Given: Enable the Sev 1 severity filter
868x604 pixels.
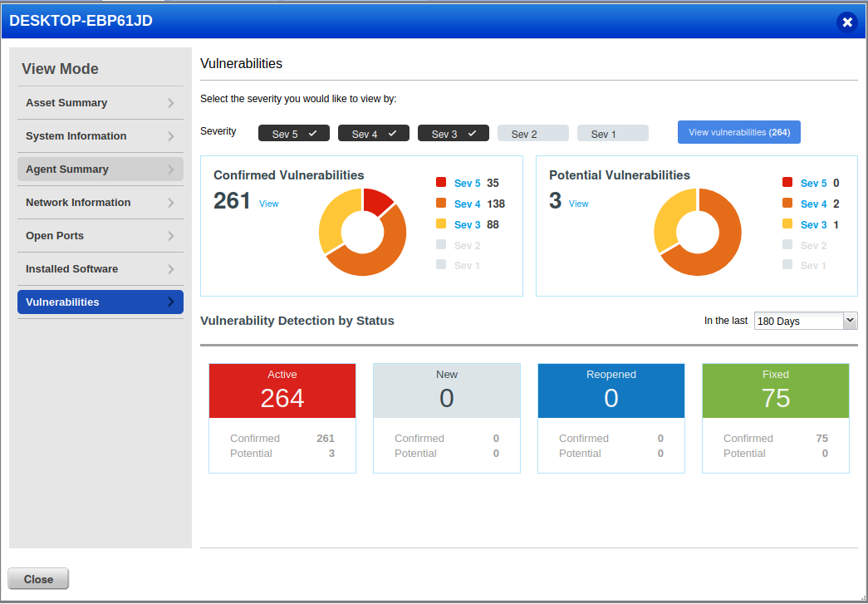Looking at the screenshot, I should coord(613,134).
